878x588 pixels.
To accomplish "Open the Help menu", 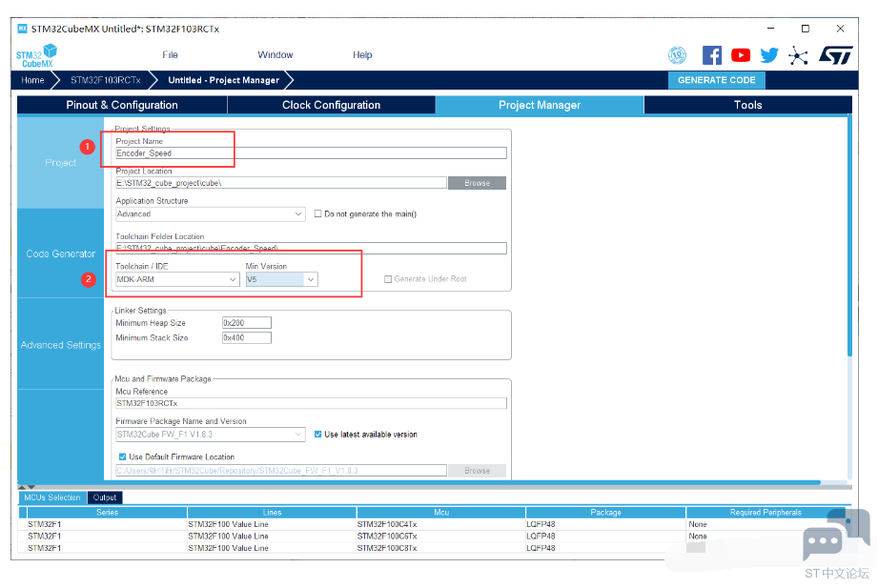I will pyautogui.click(x=362, y=55).
